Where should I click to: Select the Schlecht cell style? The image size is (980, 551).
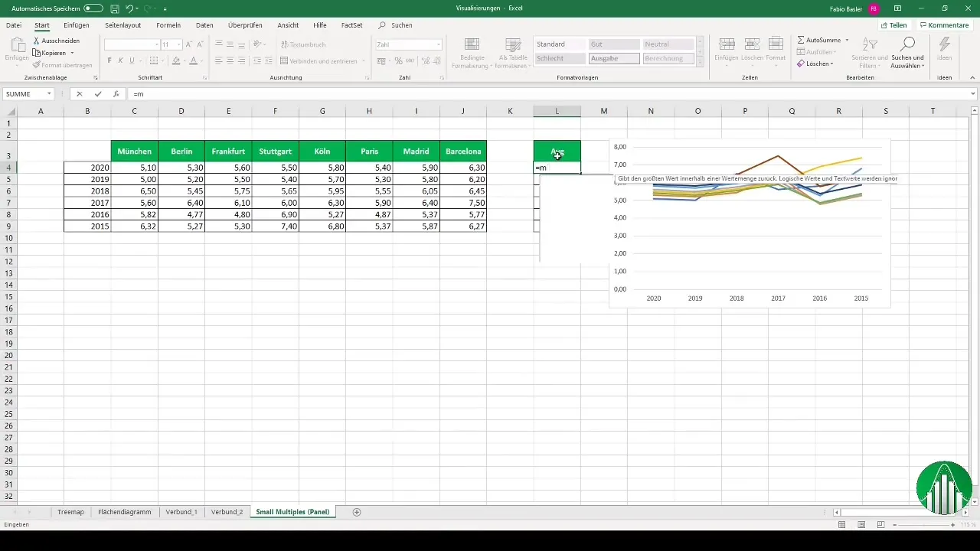pos(559,58)
